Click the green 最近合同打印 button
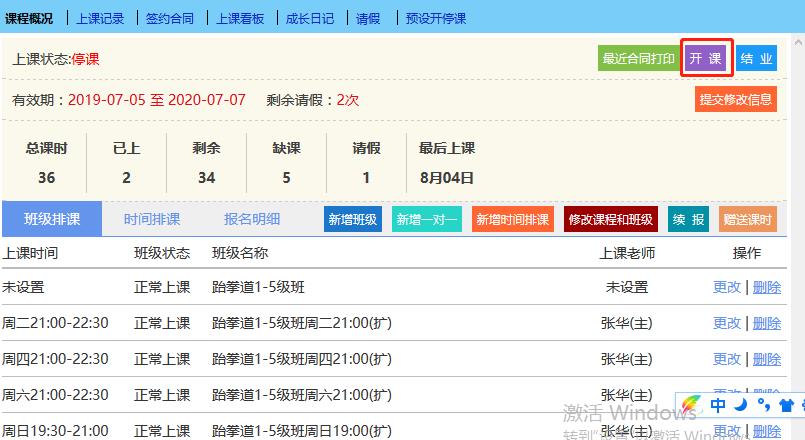Viewport: 805px width, 440px height. pyautogui.click(x=639, y=59)
